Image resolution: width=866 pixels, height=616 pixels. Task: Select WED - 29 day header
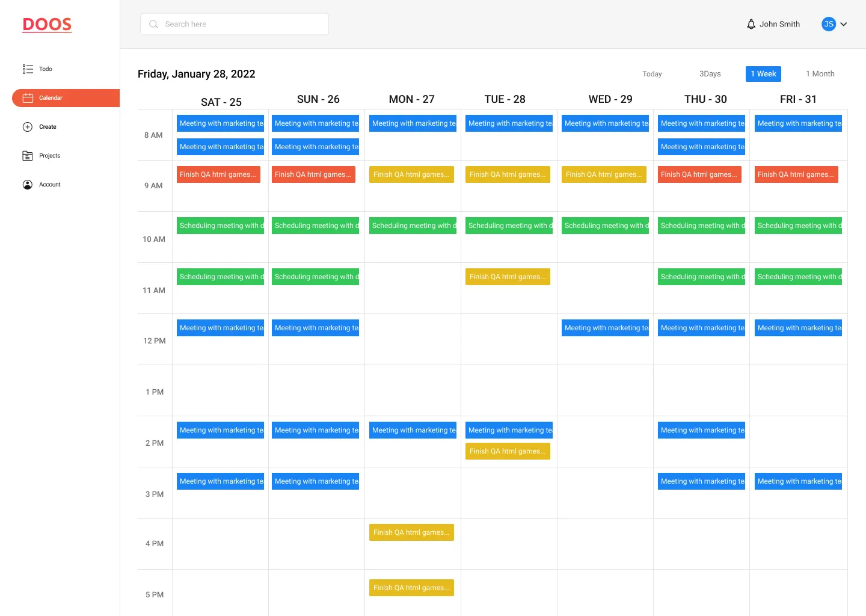610,99
